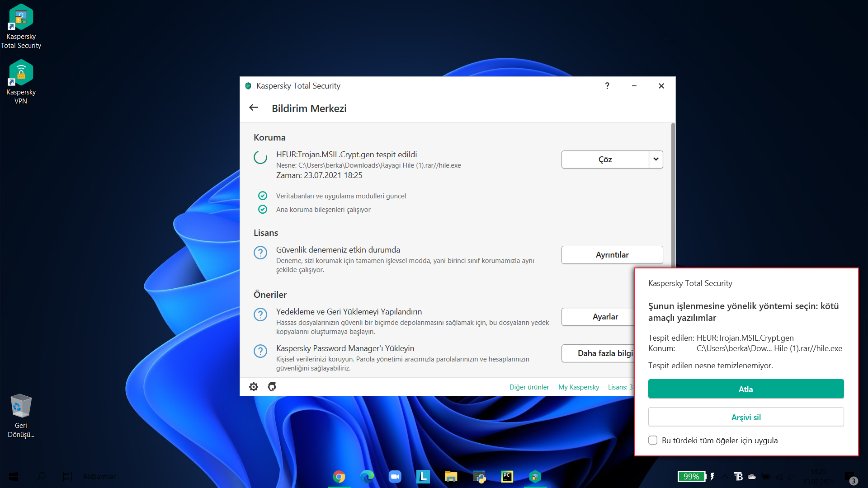This screenshot has width=868, height=488.
Task: Open the Diğer ürünler link
Action: (x=529, y=387)
